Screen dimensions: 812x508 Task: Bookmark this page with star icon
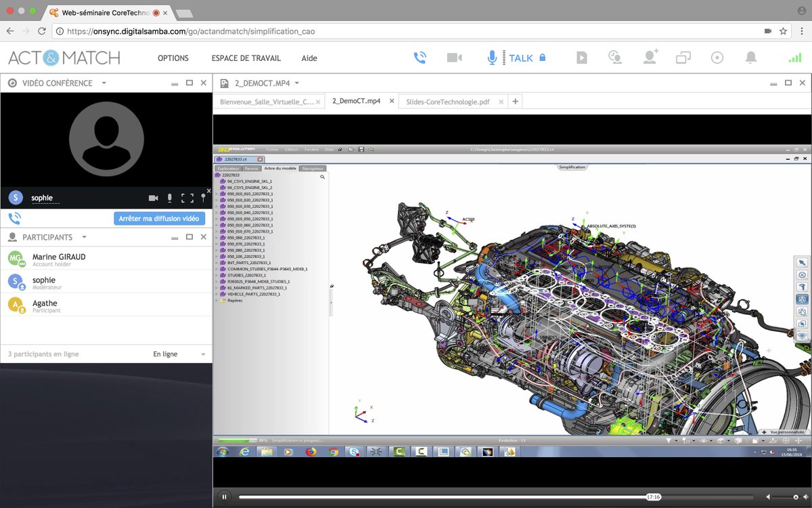pos(784,31)
